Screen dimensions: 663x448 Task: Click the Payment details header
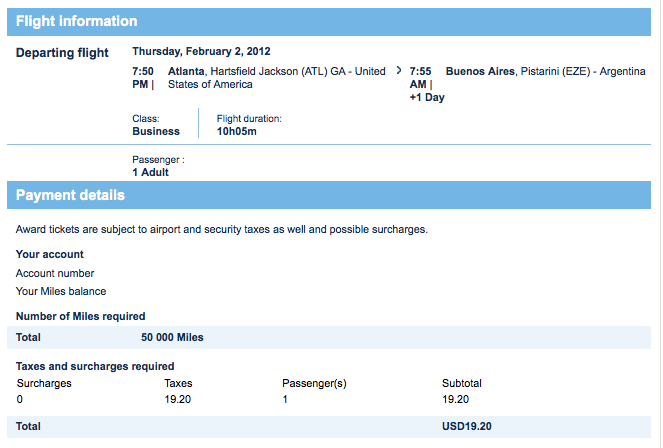click(70, 195)
